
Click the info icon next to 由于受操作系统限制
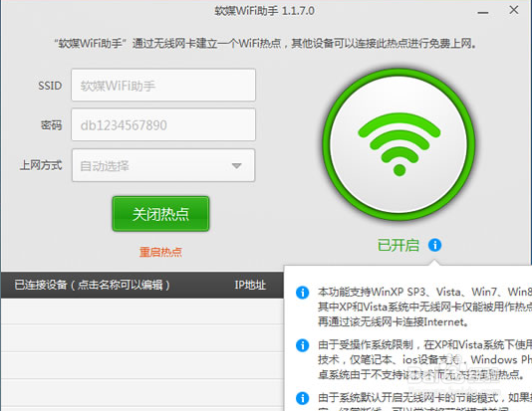[302, 345]
